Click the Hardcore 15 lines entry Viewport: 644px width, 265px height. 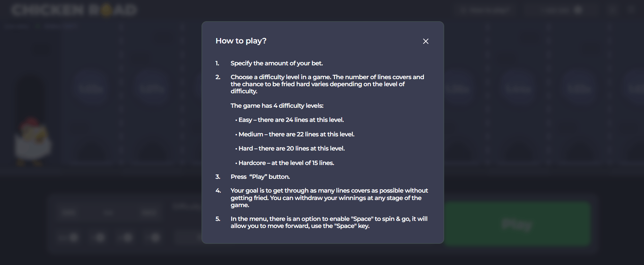click(286, 163)
